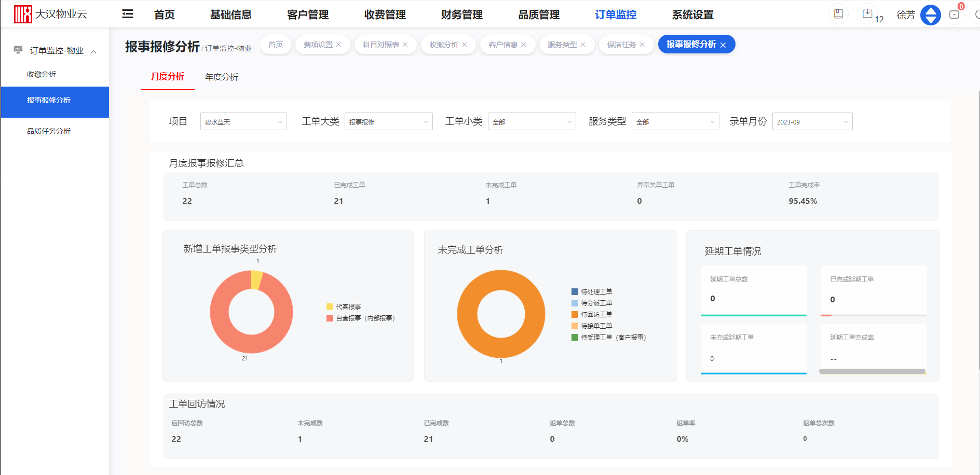
Task: Close the 客户信息 tab
Action: pyautogui.click(x=523, y=45)
